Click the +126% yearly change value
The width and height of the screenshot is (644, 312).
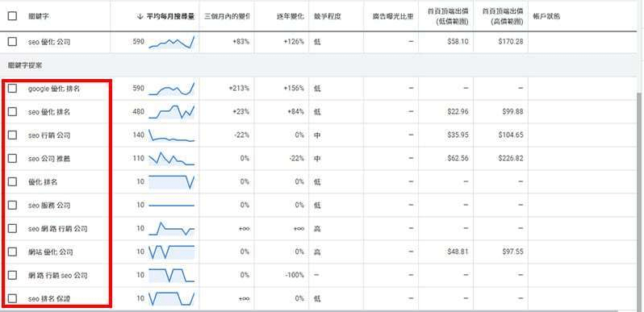294,41
